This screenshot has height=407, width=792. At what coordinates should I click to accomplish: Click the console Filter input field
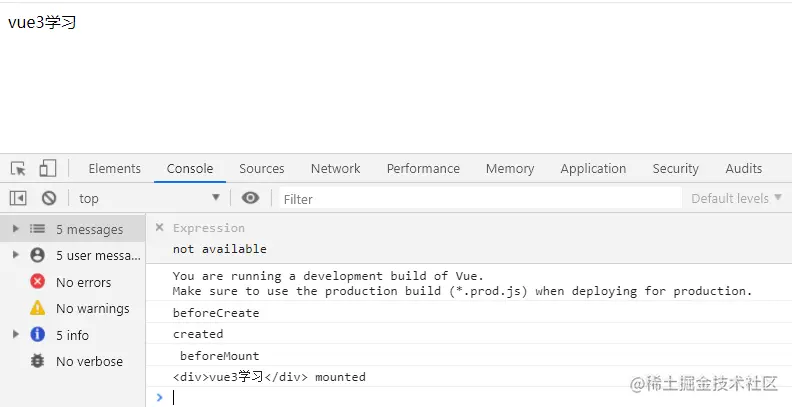point(478,198)
